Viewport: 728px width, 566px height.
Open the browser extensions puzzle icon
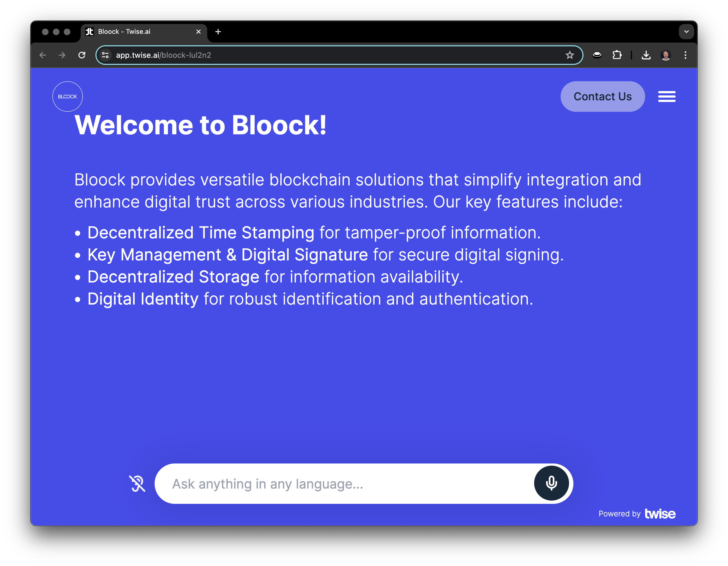click(x=617, y=55)
